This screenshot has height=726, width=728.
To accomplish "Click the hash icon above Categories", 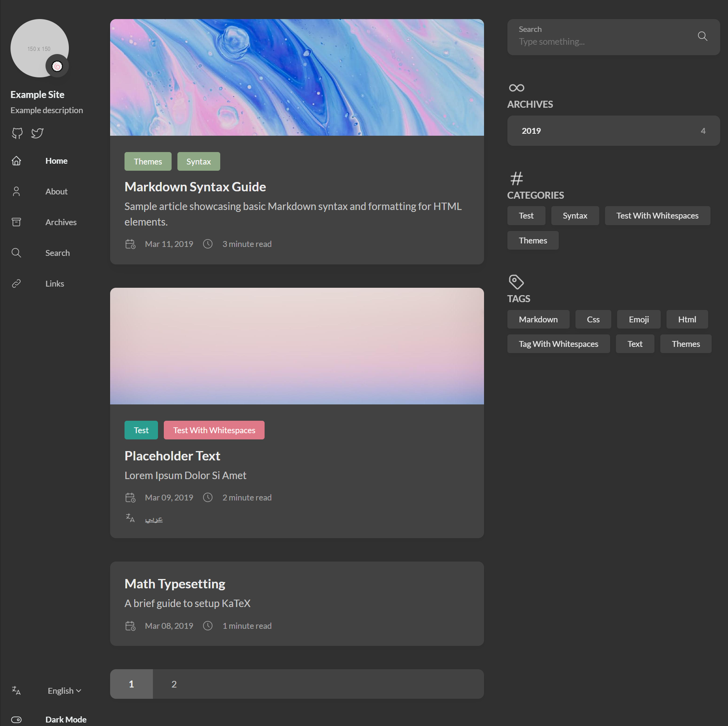I will (516, 178).
